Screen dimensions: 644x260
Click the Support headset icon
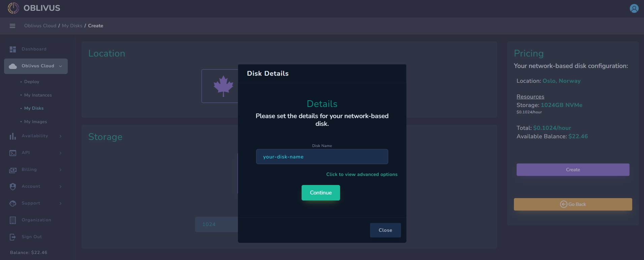13,203
